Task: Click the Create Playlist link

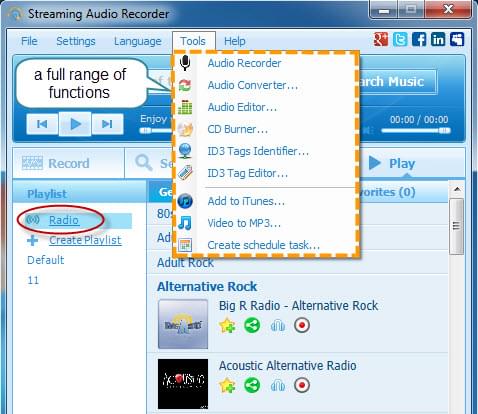Action: point(85,240)
